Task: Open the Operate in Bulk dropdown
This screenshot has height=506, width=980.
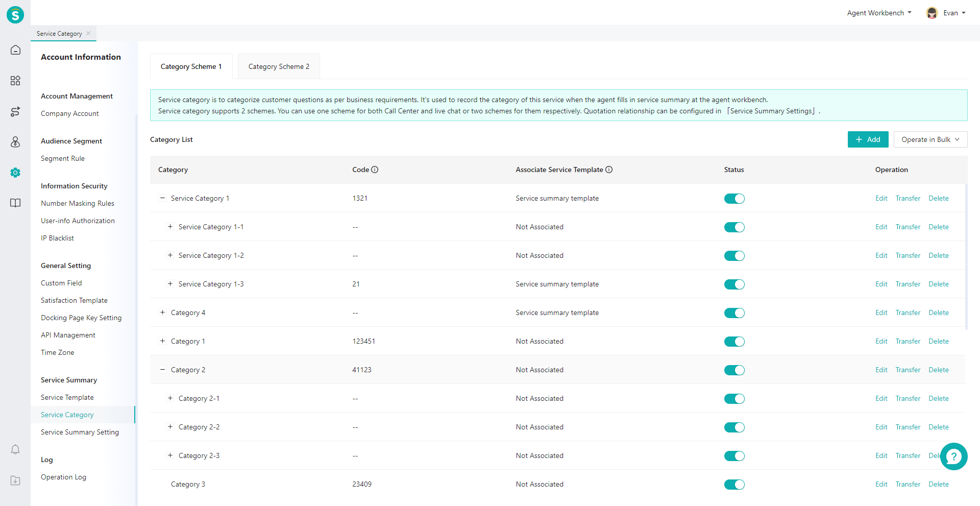Action: pyautogui.click(x=930, y=139)
